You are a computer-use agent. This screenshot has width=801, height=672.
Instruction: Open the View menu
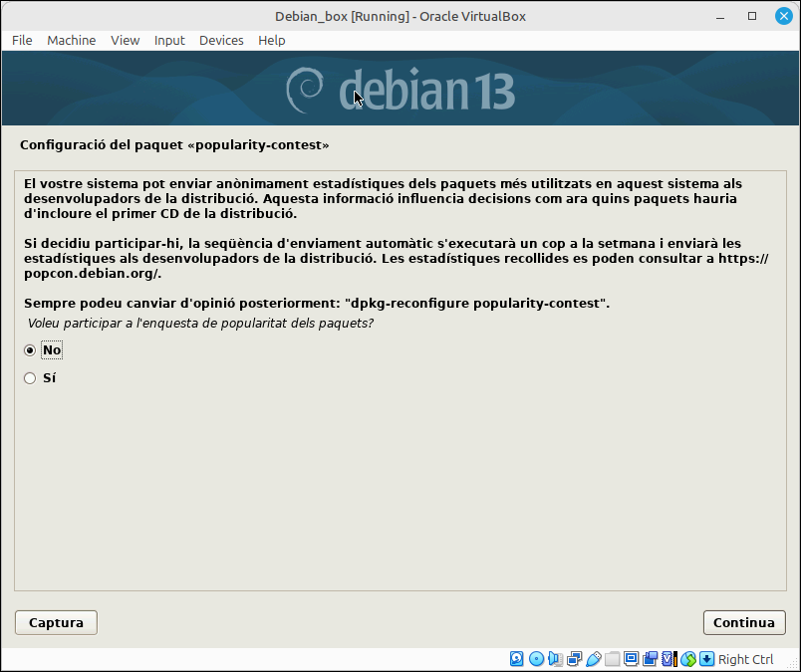(x=126, y=41)
